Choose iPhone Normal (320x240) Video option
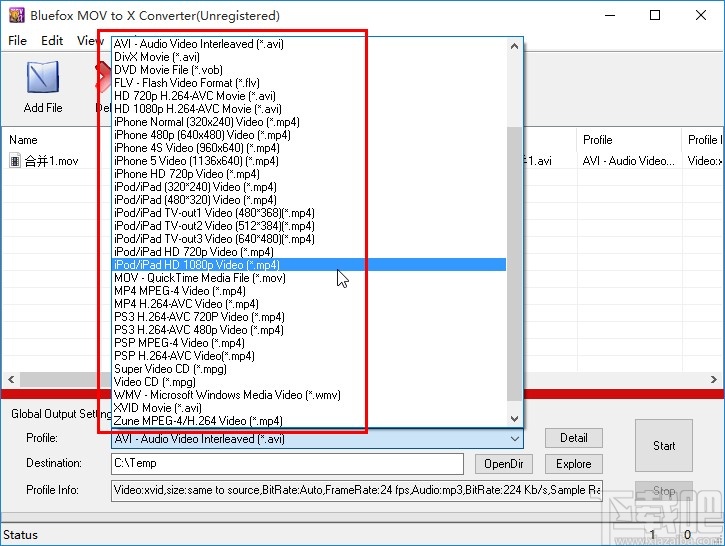The image size is (725, 546). pyautogui.click(x=309, y=122)
